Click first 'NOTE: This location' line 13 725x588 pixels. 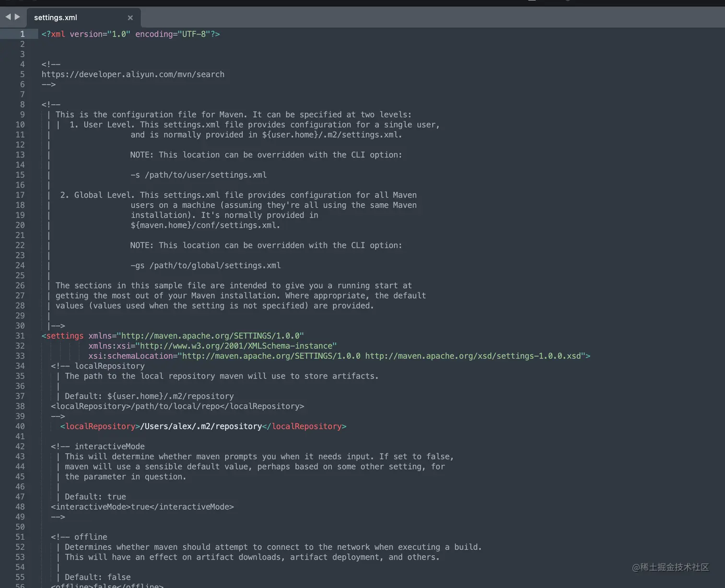pyautogui.click(x=266, y=155)
